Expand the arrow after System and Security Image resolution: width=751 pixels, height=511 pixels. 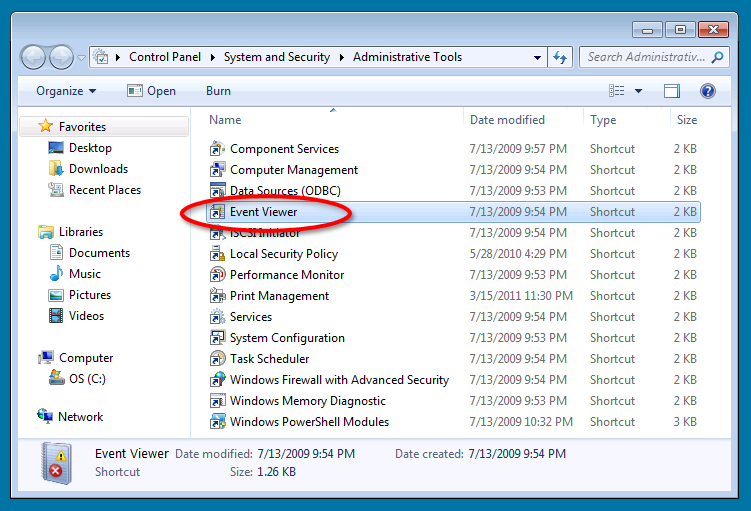(x=341, y=57)
